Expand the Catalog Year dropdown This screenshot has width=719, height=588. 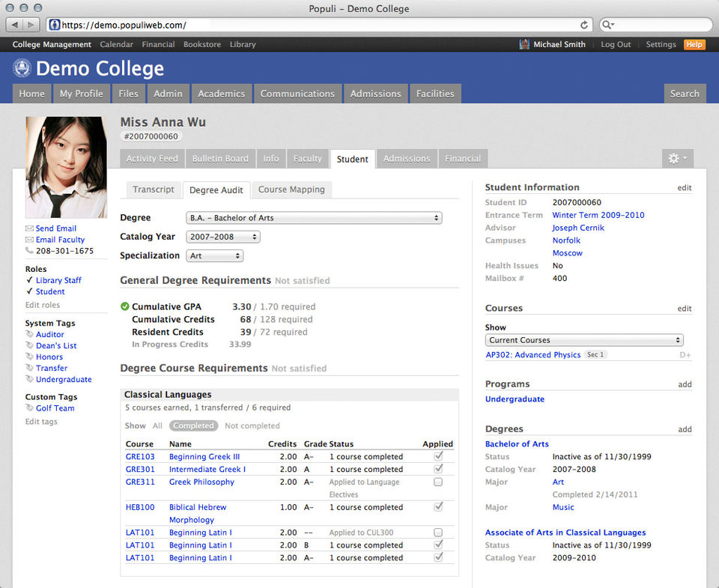[222, 237]
